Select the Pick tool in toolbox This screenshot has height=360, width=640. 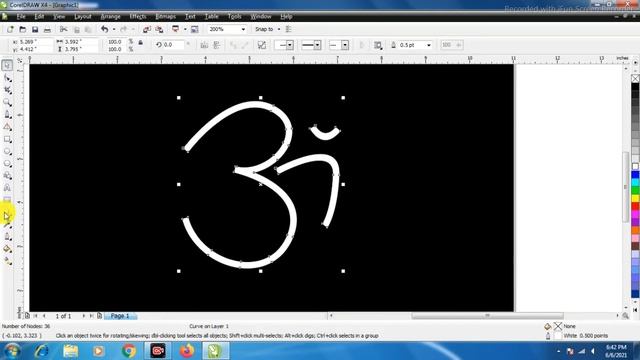coord(7,65)
